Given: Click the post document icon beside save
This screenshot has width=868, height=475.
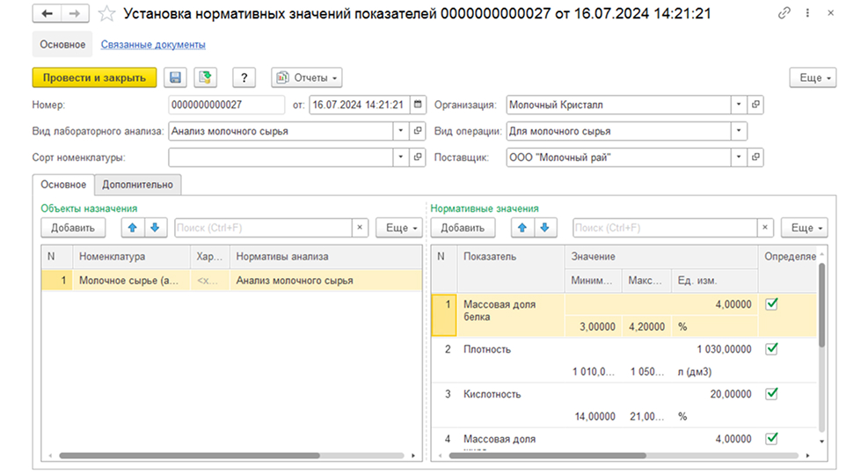Looking at the screenshot, I should point(206,77).
